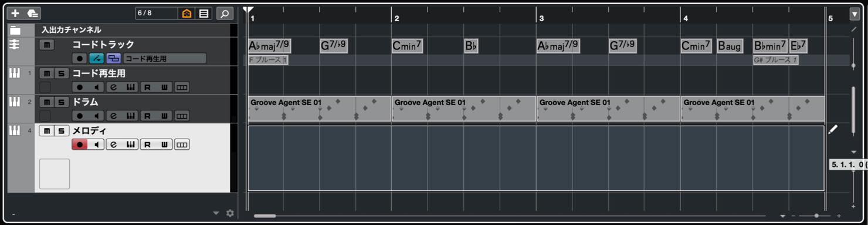This screenshot has height=225, width=868.
Task: Adjust the horizontal zoom slider at bottom
Action: point(816,216)
